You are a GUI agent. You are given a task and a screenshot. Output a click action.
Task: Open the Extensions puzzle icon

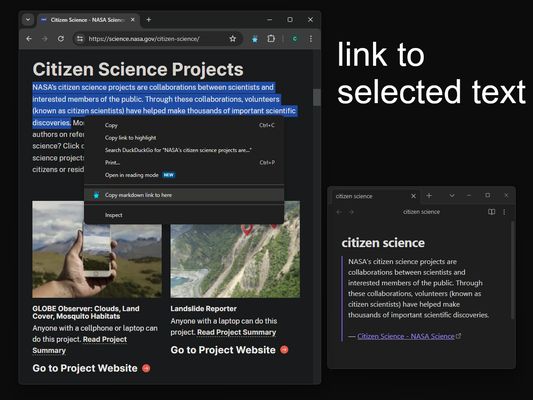coord(271,39)
